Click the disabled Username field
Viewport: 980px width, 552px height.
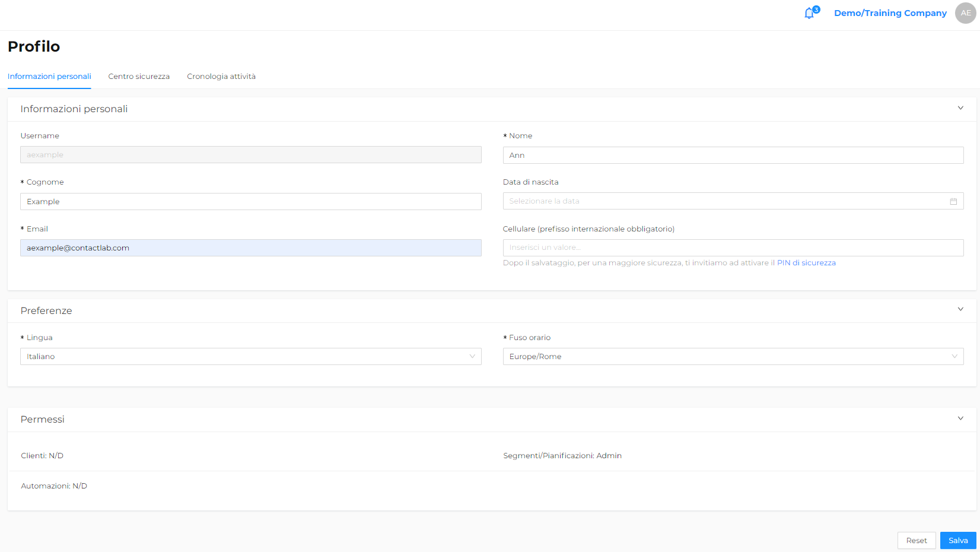(x=251, y=155)
